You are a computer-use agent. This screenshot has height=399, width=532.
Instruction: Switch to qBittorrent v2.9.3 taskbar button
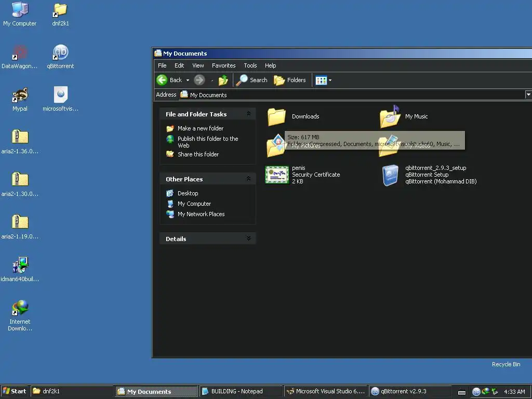(x=410, y=391)
